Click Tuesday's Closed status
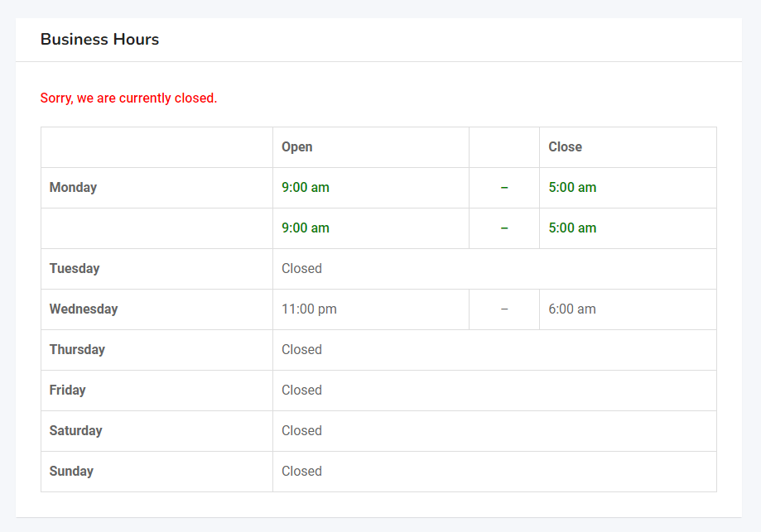 pos(301,268)
